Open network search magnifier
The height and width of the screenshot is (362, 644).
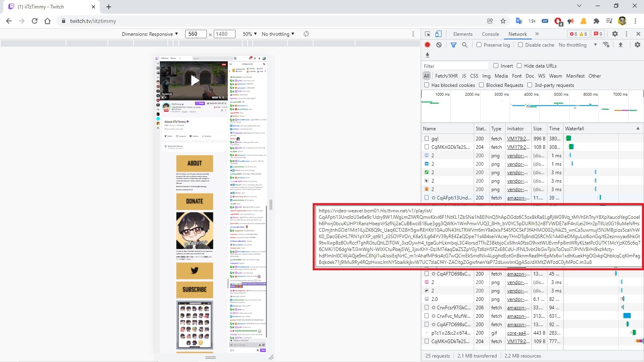pyautogui.click(x=464, y=45)
